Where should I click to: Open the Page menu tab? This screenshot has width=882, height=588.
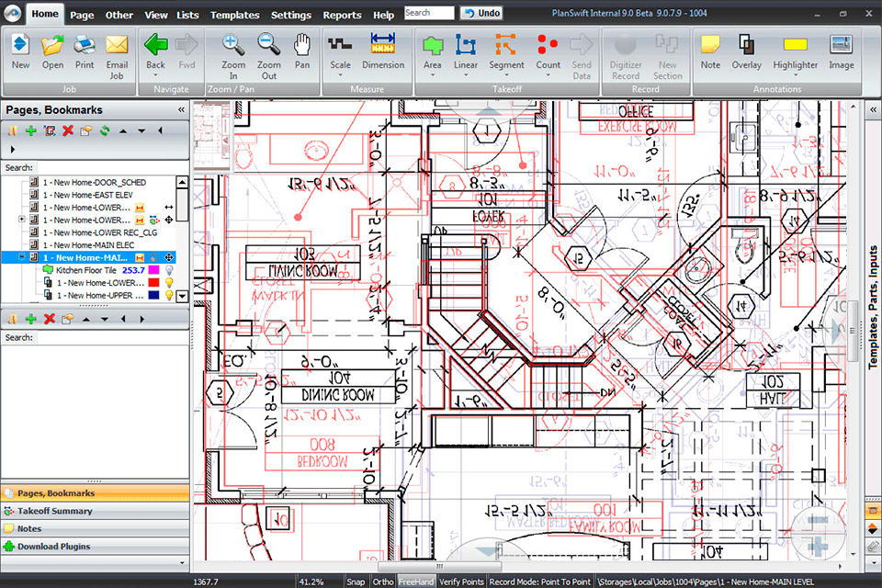82,15
